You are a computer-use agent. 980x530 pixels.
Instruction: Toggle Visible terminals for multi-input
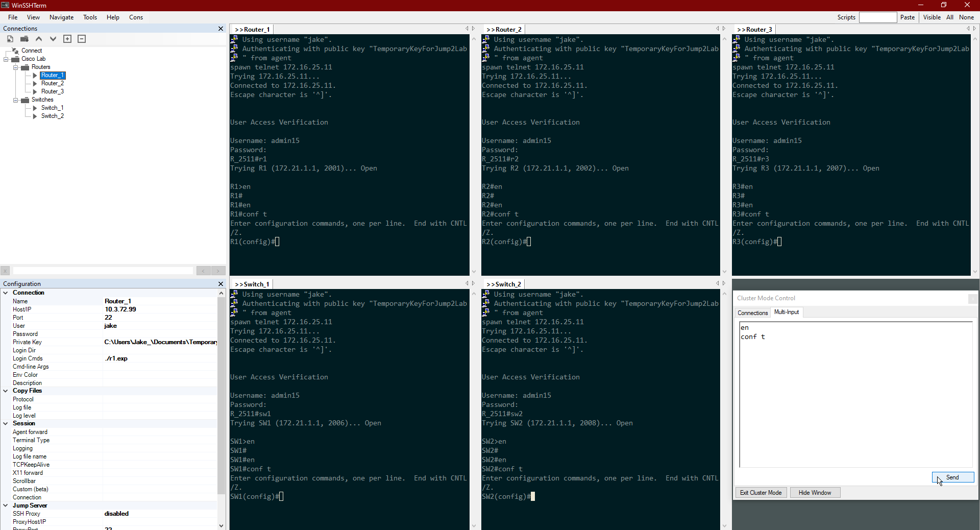coord(932,17)
